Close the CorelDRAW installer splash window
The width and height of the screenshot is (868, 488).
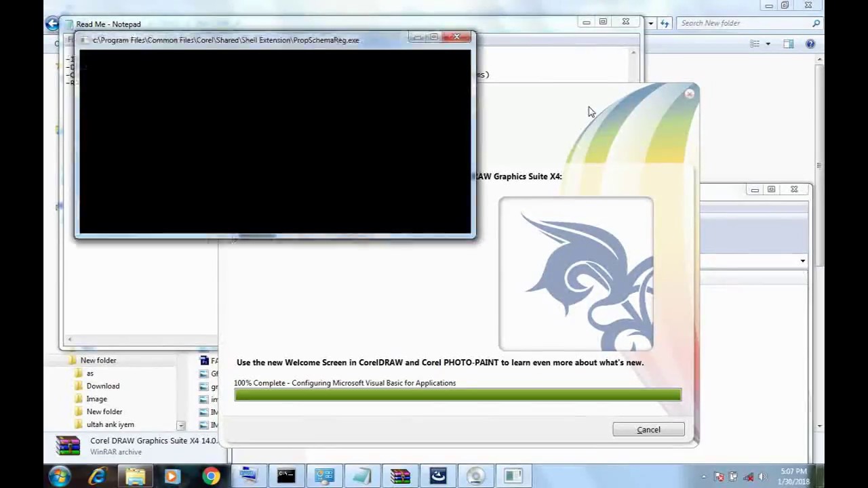(690, 94)
